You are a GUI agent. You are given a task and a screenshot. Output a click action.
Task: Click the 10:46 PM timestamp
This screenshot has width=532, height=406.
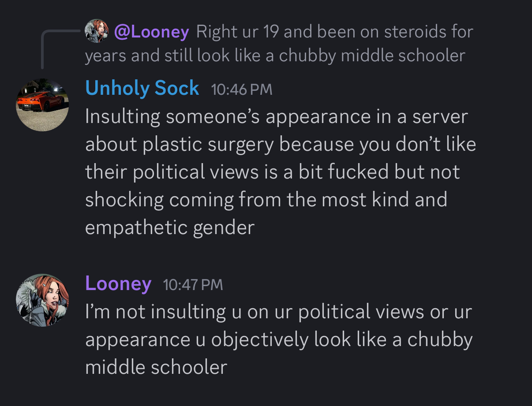[242, 89]
